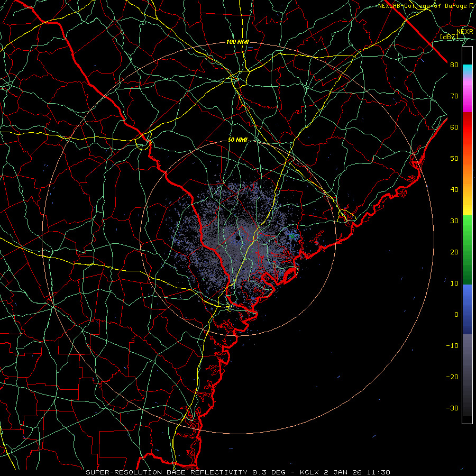Click the 60 value on dBZ scale

[454, 127]
